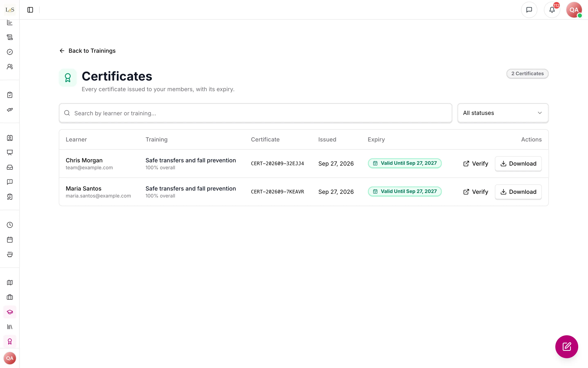Click the LaS logo
The image size is (588, 368).
[x=10, y=10]
